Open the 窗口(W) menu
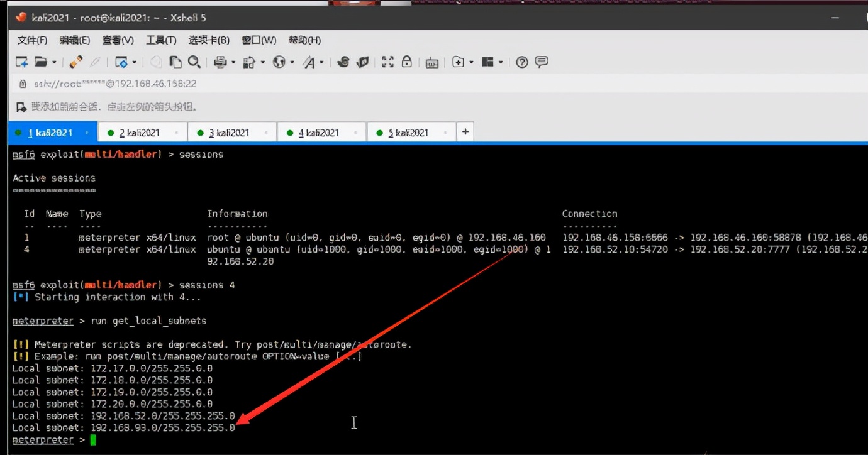Image resolution: width=868 pixels, height=455 pixels. click(259, 40)
